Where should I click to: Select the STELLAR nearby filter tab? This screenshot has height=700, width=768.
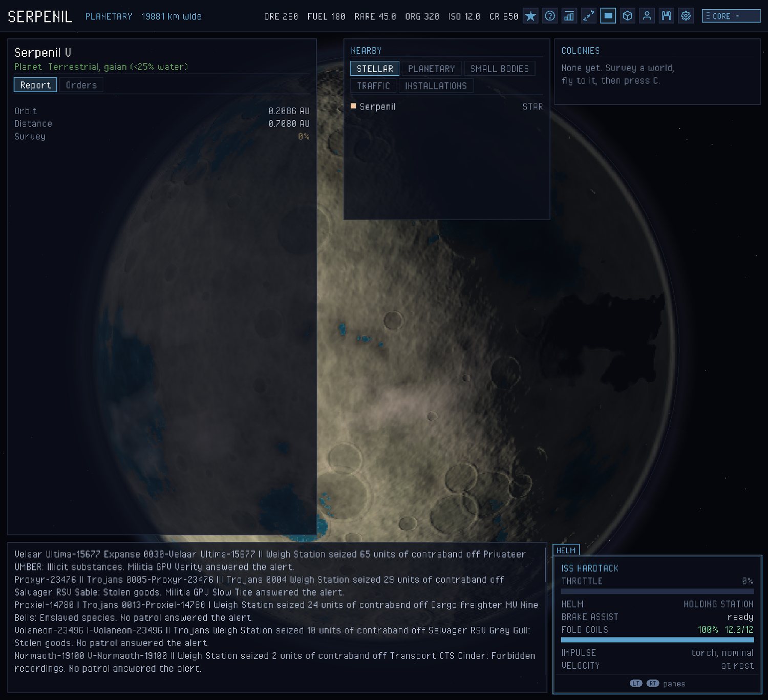(x=375, y=69)
